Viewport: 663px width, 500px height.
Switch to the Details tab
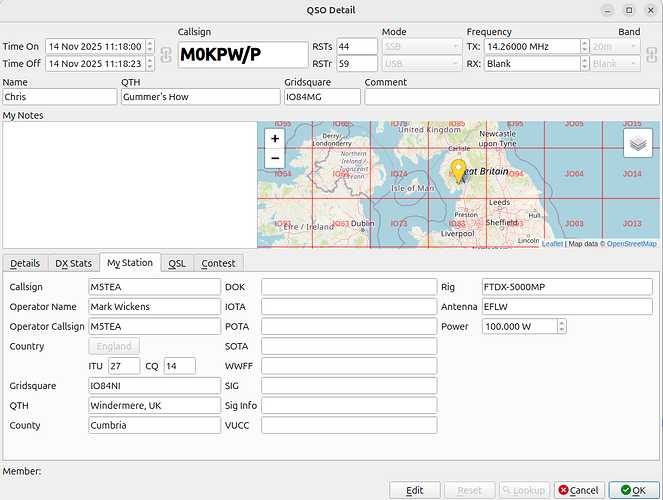click(25, 263)
